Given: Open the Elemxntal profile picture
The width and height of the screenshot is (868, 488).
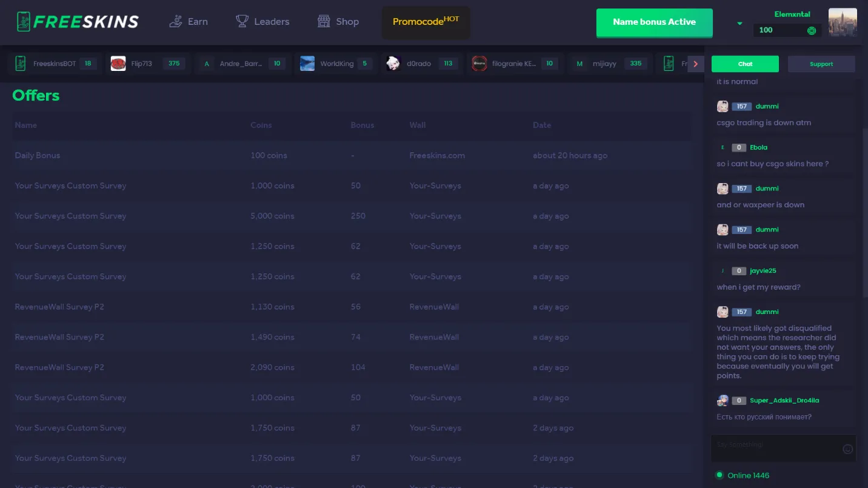Looking at the screenshot, I should (843, 22).
